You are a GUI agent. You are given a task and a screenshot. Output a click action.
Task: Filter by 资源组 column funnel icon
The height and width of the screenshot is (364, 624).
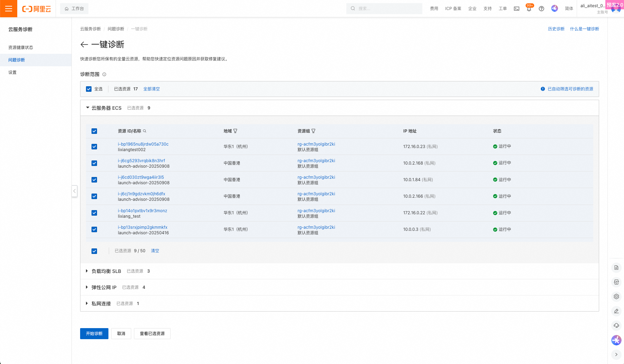pos(314,131)
